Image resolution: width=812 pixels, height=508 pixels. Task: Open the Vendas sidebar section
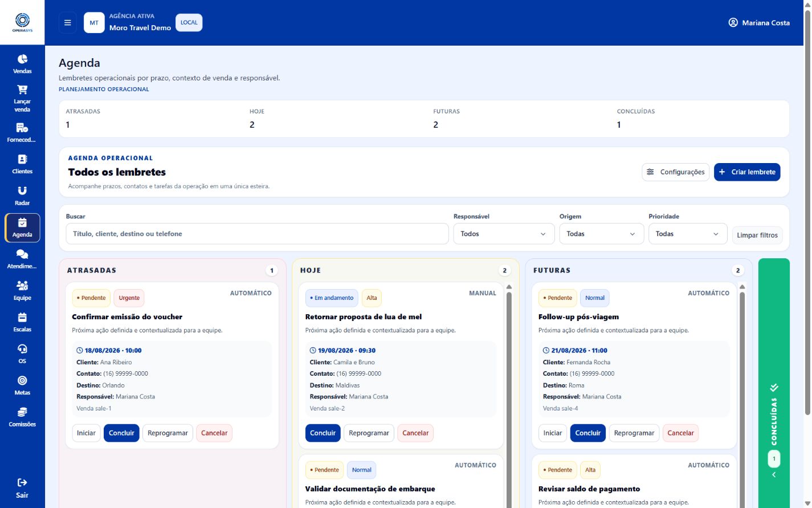tap(22, 64)
